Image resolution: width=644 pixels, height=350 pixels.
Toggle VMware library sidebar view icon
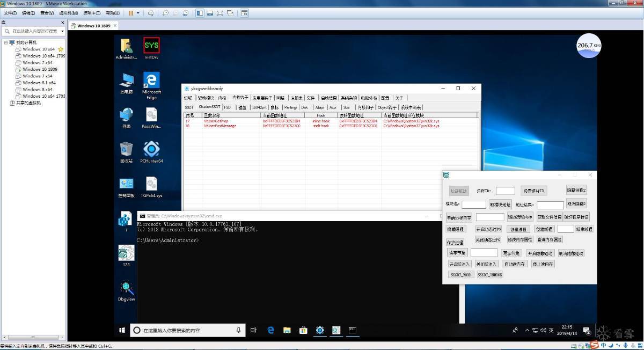[x=200, y=13]
